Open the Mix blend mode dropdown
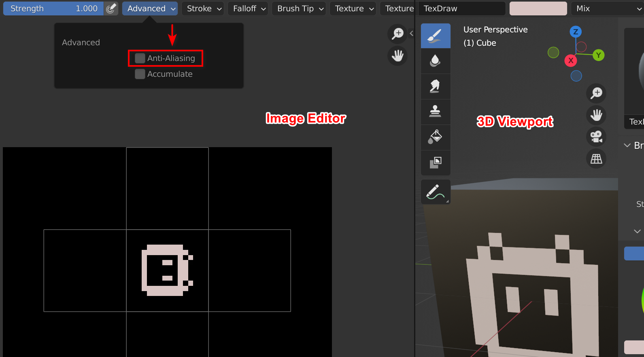 pyautogui.click(x=607, y=8)
